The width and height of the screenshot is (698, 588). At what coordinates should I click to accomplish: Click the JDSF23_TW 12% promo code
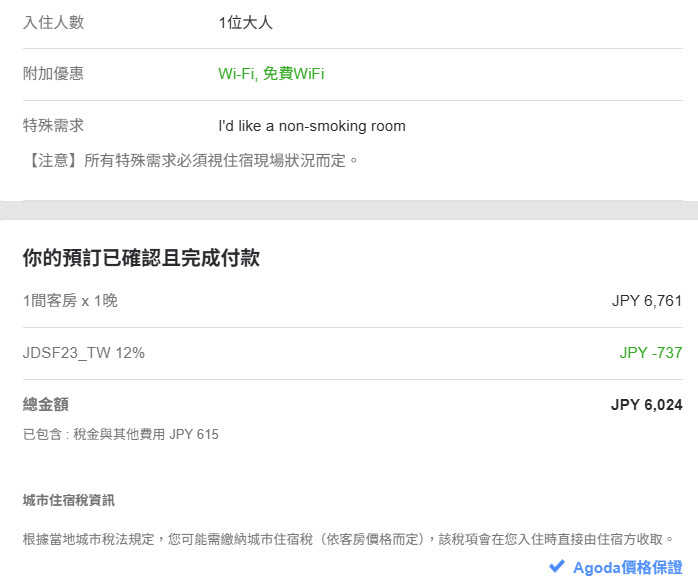point(84,353)
